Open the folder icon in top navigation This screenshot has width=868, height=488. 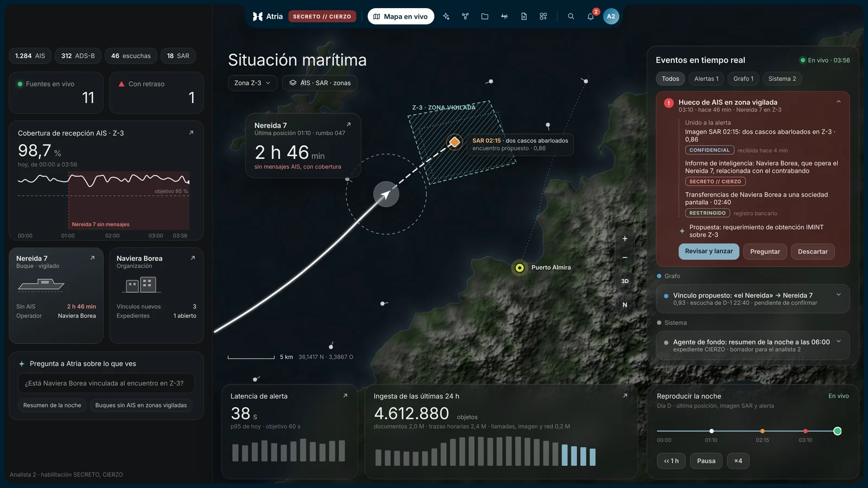(484, 16)
